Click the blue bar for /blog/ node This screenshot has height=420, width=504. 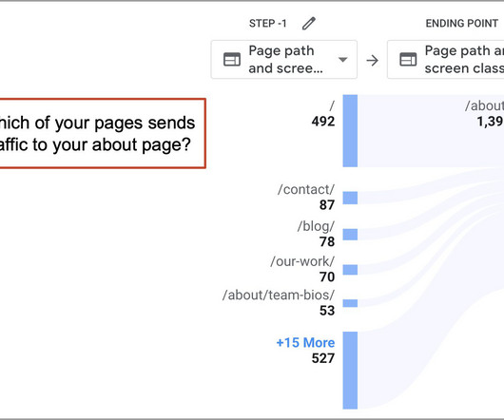(x=350, y=235)
